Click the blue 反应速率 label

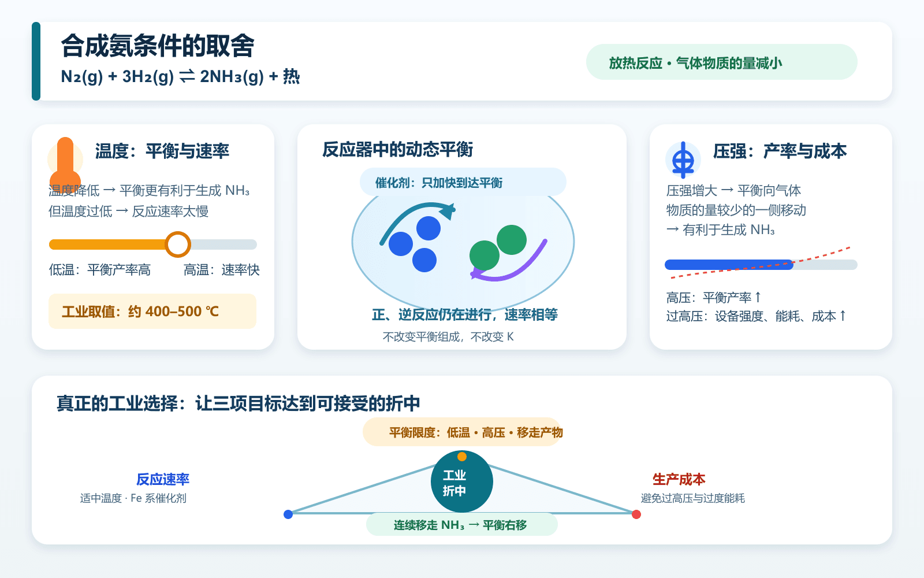163,479
